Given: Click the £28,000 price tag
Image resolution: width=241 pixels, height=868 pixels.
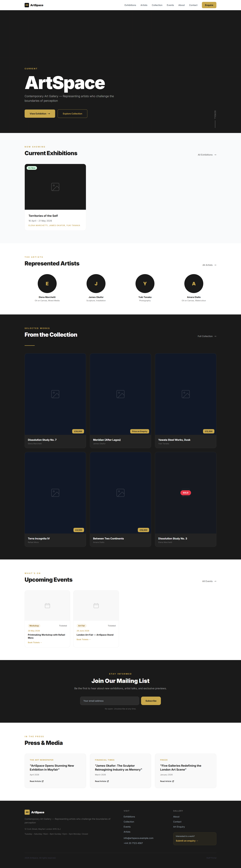Looking at the screenshot, I should click(78, 431).
